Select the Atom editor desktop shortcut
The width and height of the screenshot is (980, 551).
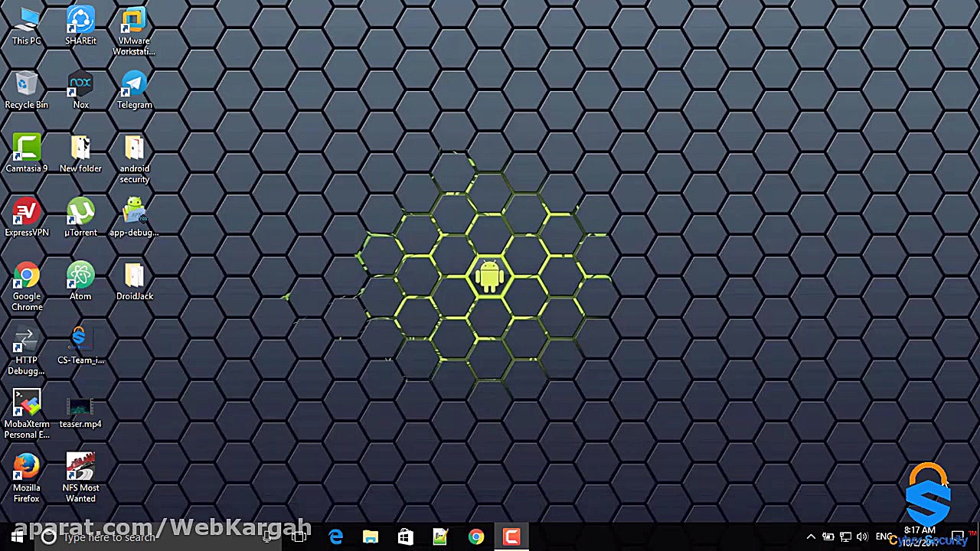(80, 282)
